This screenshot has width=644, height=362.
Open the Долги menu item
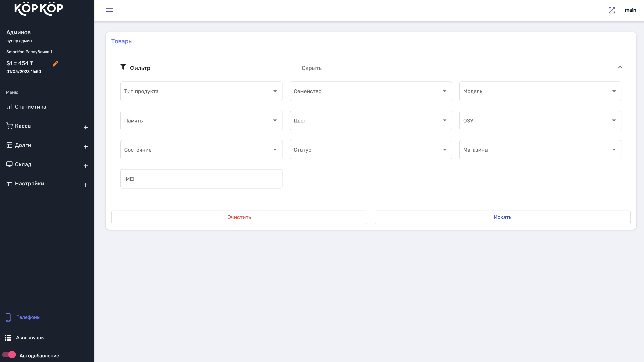[x=23, y=145]
